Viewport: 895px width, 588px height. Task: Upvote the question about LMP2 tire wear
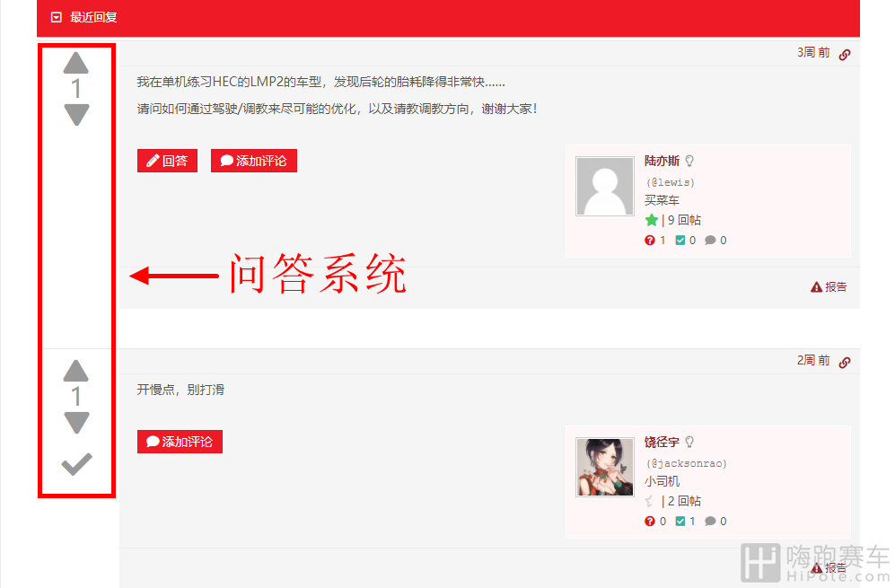[x=76, y=63]
